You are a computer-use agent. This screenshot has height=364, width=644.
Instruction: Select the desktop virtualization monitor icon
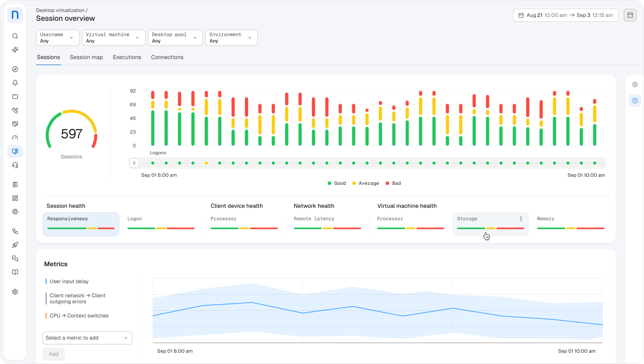click(15, 151)
